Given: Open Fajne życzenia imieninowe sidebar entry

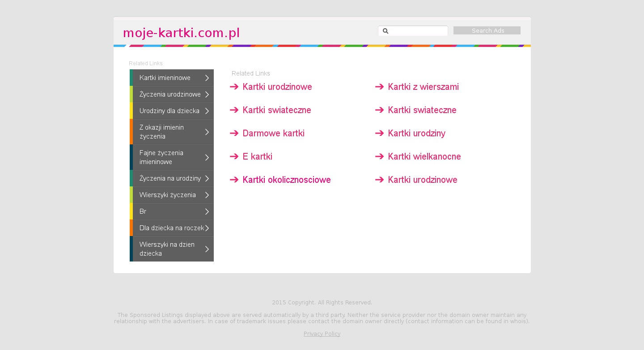Looking at the screenshot, I should click(x=161, y=157).
